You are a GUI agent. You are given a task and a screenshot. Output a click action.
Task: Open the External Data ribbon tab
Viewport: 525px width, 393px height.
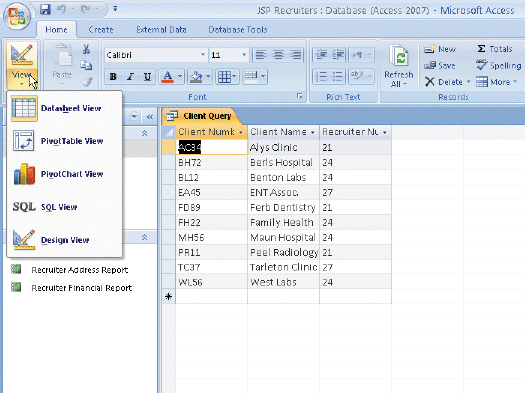pos(161,30)
